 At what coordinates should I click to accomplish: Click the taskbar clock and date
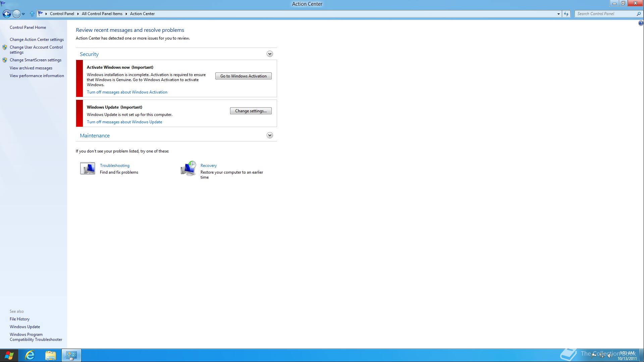(627, 356)
